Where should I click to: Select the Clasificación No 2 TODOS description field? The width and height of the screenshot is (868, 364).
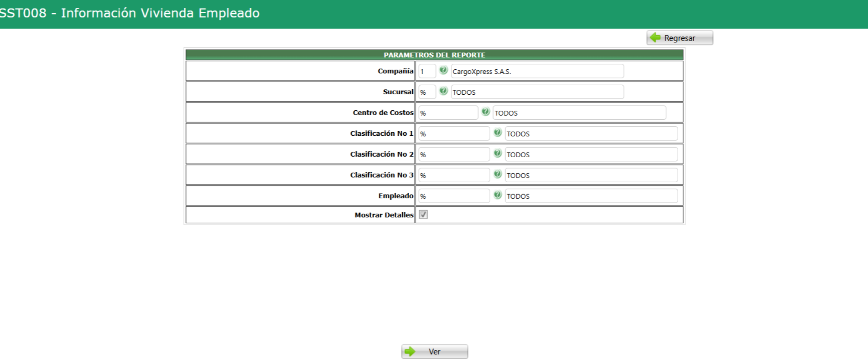[591, 154]
